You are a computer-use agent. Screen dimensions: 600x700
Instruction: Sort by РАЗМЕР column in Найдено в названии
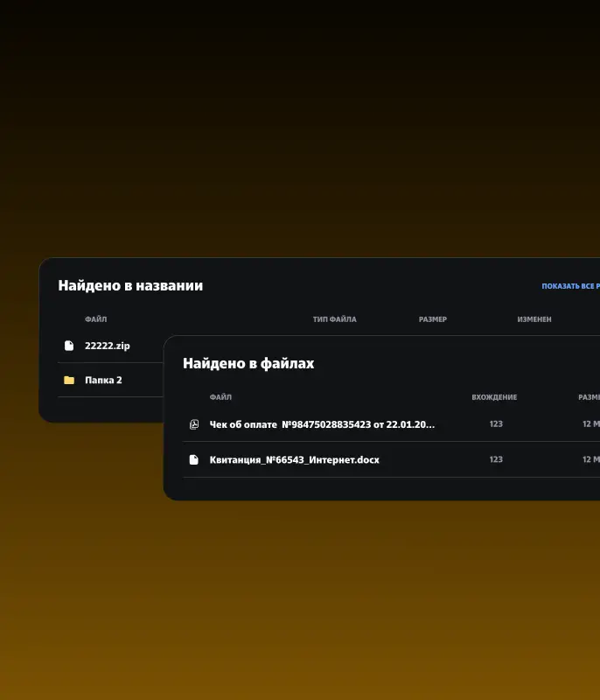433,319
